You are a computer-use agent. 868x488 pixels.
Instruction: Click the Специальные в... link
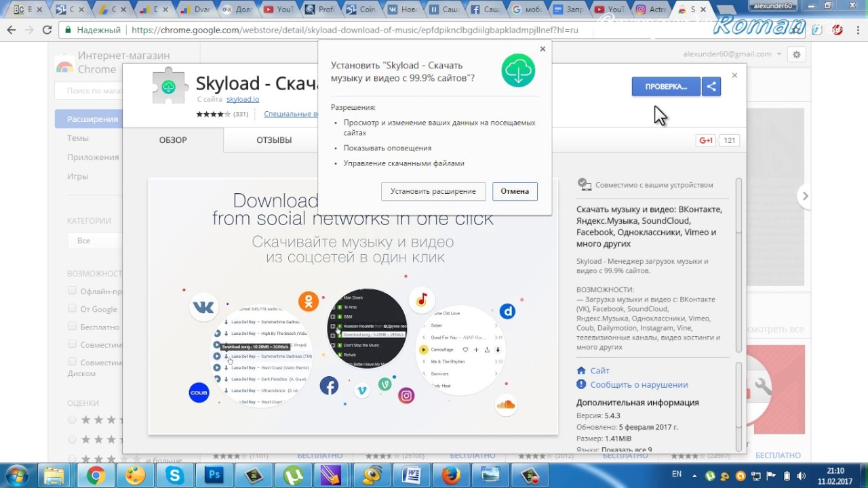pos(290,114)
